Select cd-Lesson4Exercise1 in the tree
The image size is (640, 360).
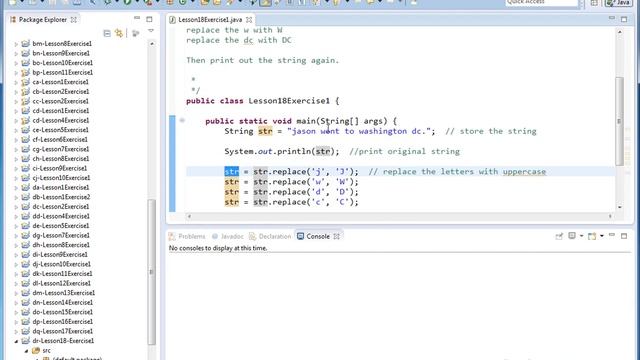(60, 120)
